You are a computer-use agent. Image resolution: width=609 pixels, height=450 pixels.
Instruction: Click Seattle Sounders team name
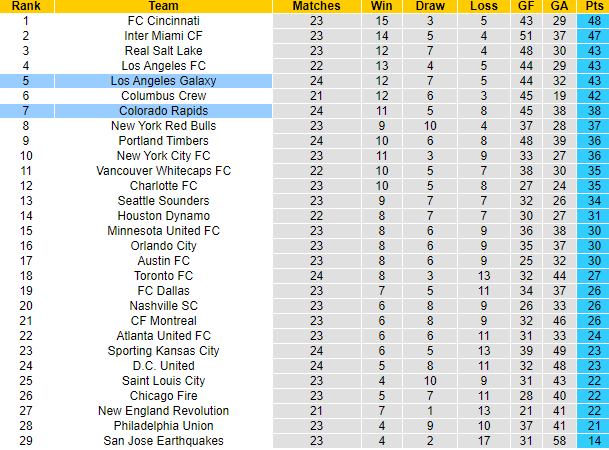coord(163,200)
